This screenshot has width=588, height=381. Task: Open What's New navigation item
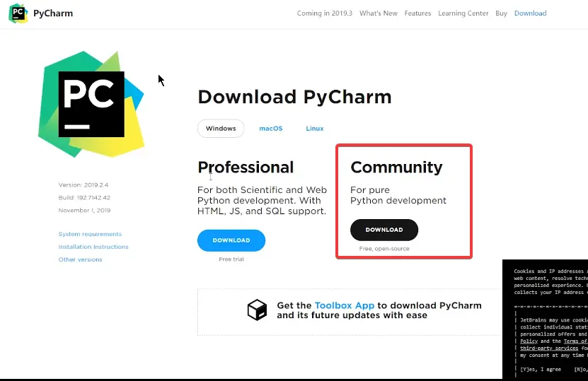click(x=378, y=13)
